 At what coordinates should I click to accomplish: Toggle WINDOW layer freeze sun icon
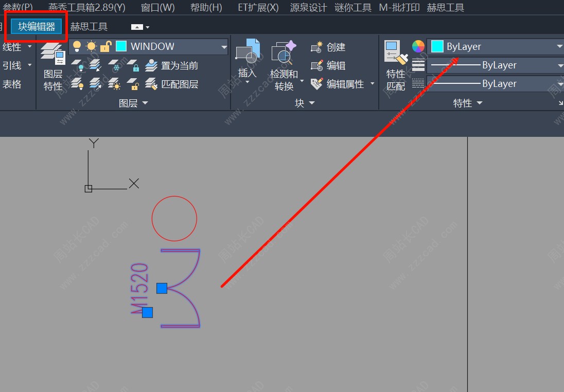click(x=92, y=46)
